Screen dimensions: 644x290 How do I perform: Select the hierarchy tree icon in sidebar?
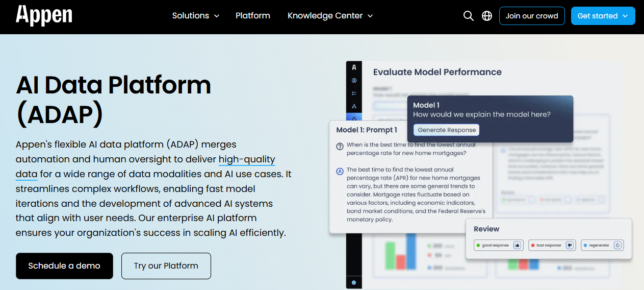tap(354, 106)
